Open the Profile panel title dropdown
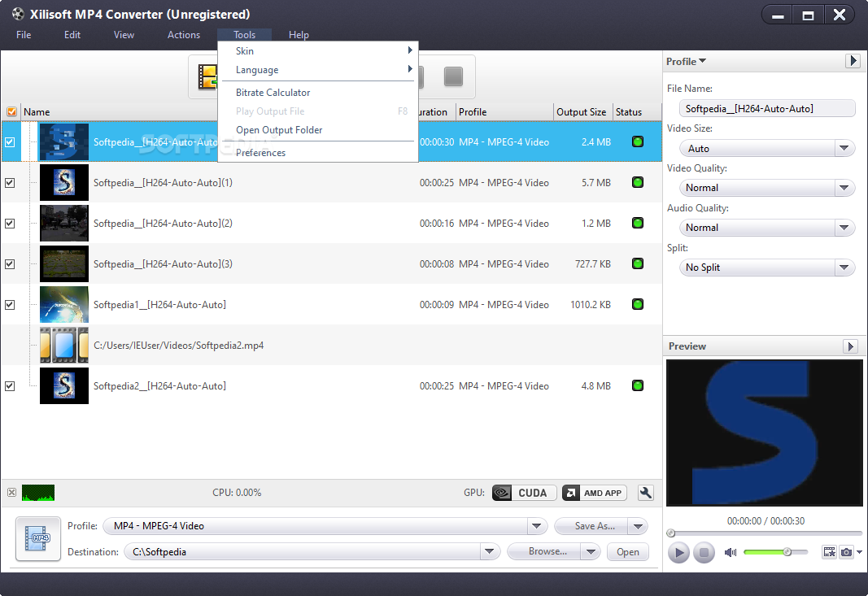This screenshot has height=596, width=868. (687, 62)
